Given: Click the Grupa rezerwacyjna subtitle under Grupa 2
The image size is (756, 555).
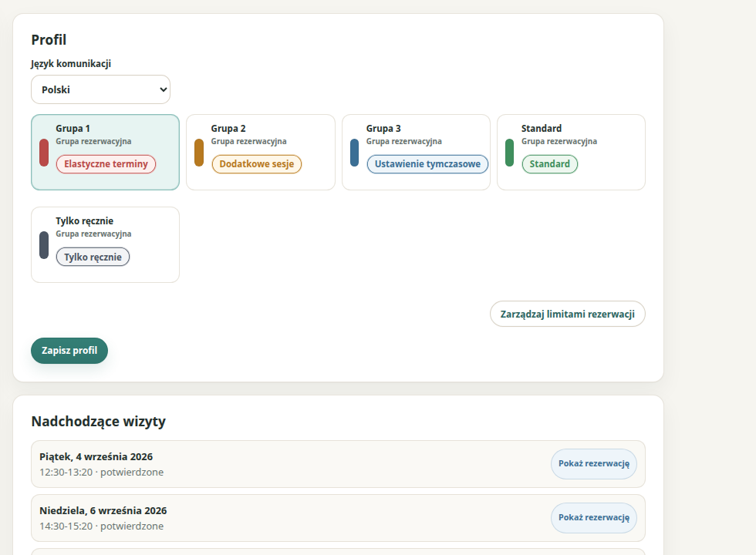Looking at the screenshot, I should 248,141.
